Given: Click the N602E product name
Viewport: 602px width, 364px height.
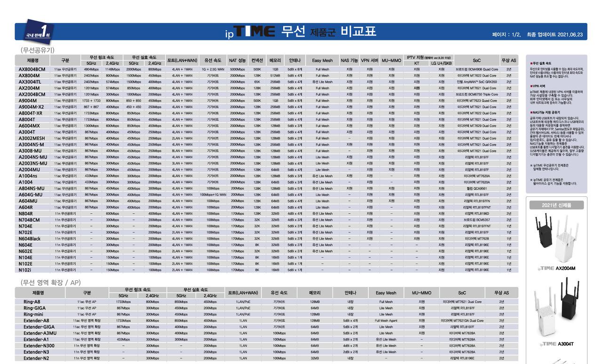Looking at the screenshot, I should click(x=25, y=251).
